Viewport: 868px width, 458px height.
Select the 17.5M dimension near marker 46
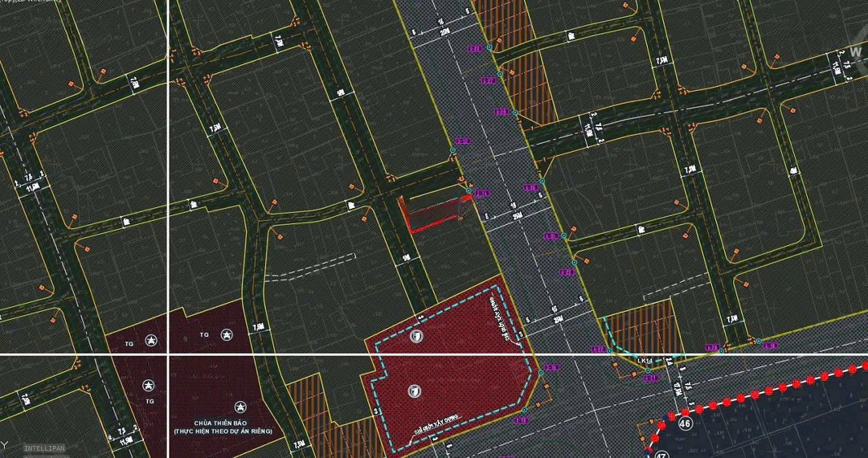678,389
